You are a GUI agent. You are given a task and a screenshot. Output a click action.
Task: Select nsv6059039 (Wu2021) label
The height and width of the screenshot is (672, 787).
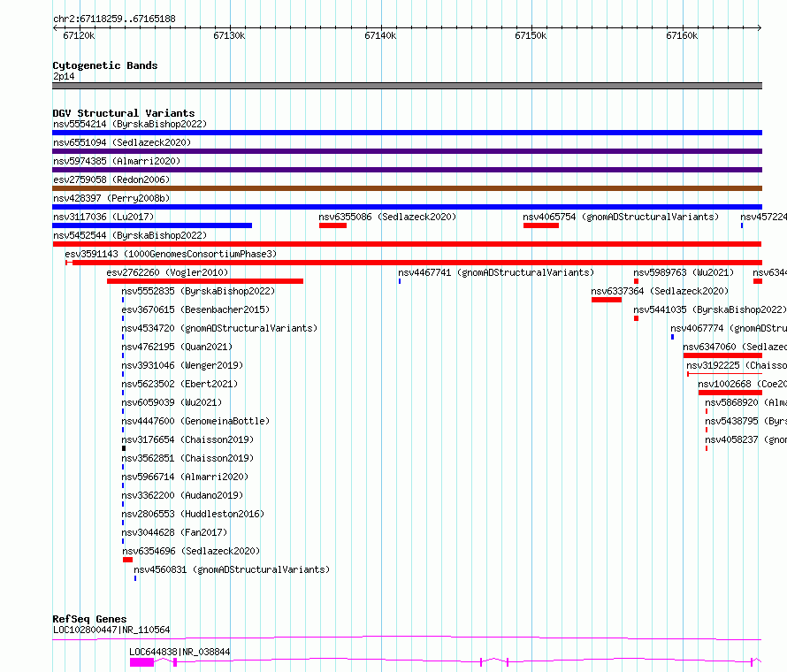point(172,402)
